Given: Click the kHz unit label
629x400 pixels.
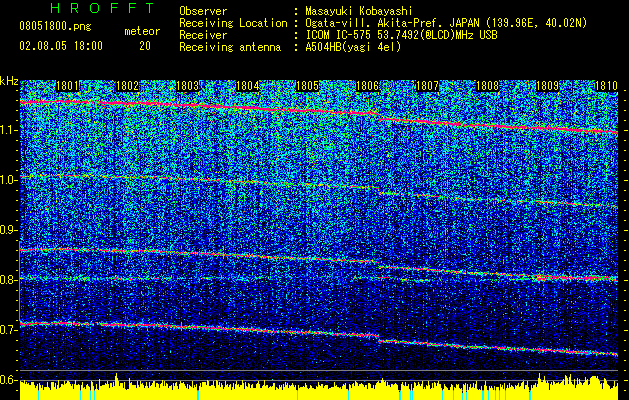Looking at the screenshot, I should click(9, 80).
